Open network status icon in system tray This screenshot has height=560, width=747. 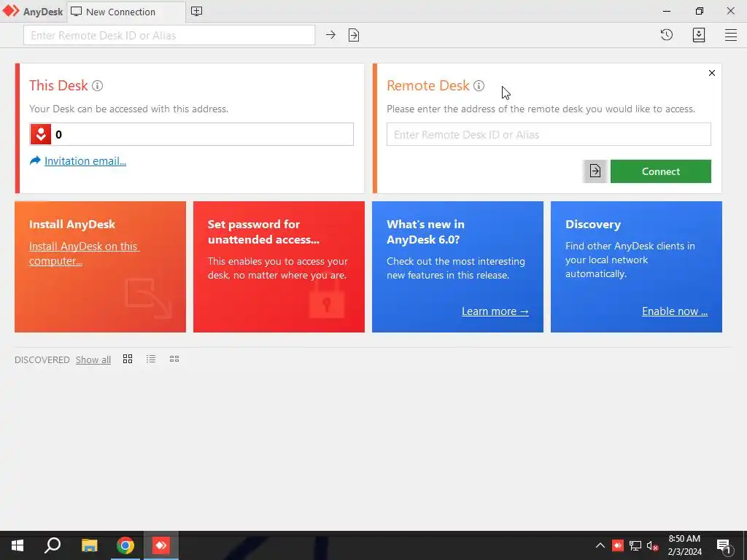pos(635,545)
